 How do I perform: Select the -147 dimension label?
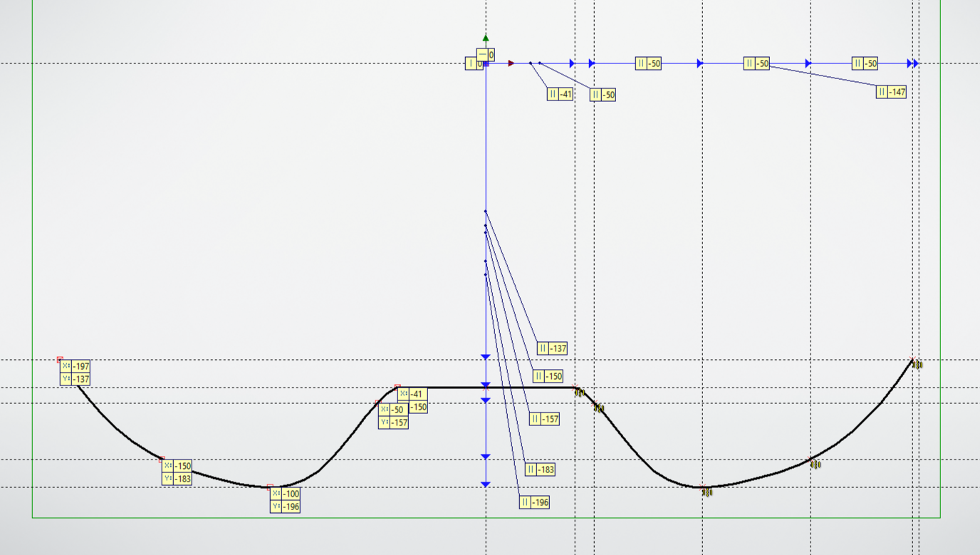891,92
